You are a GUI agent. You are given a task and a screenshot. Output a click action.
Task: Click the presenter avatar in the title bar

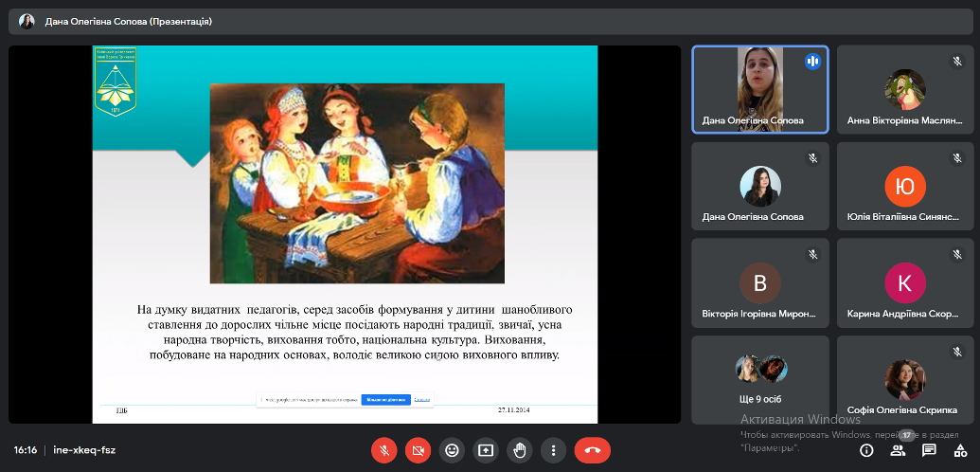(27, 21)
